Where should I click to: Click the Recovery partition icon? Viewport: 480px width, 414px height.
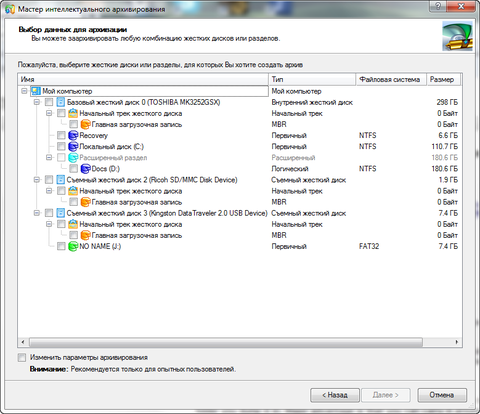(73, 135)
